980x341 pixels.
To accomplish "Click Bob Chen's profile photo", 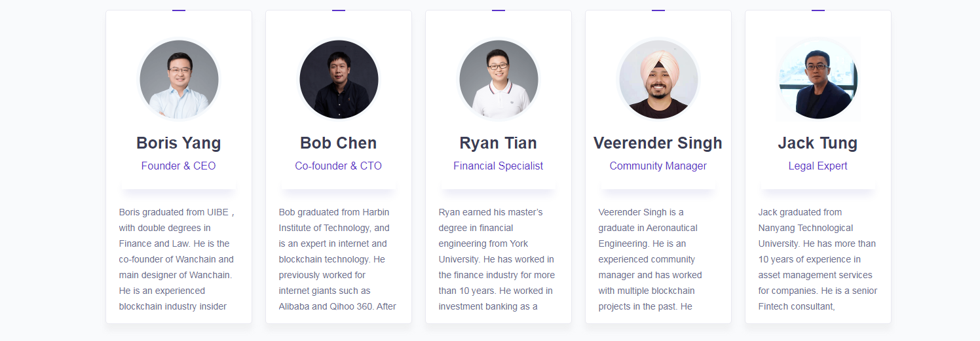I will pos(339,79).
